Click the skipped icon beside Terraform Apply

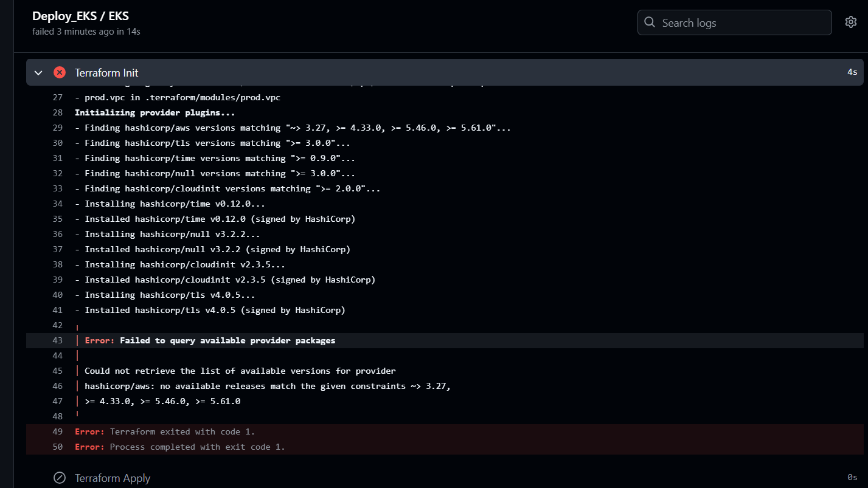tap(60, 478)
